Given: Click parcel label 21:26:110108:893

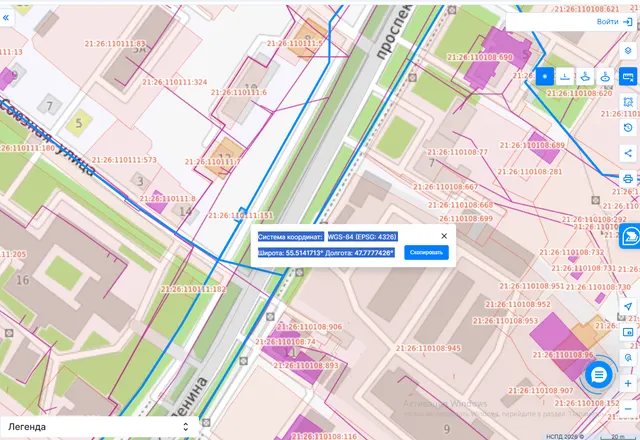Looking at the screenshot, I should 306,366.
